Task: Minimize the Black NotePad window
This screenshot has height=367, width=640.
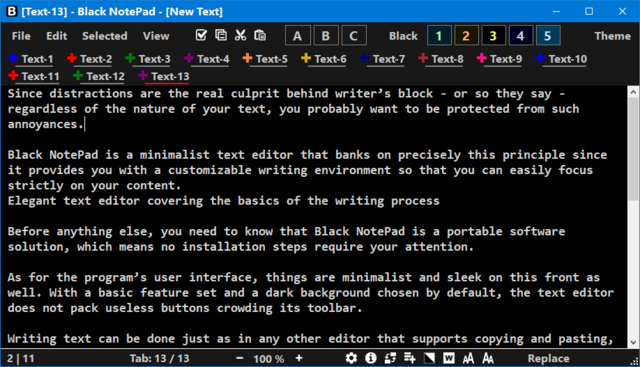Action: point(556,11)
